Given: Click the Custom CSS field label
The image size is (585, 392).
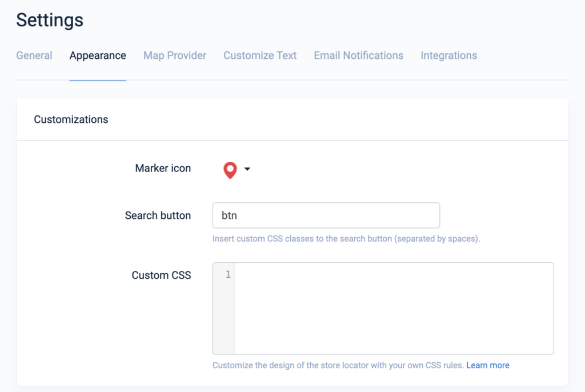Looking at the screenshot, I should pos(161,275).
